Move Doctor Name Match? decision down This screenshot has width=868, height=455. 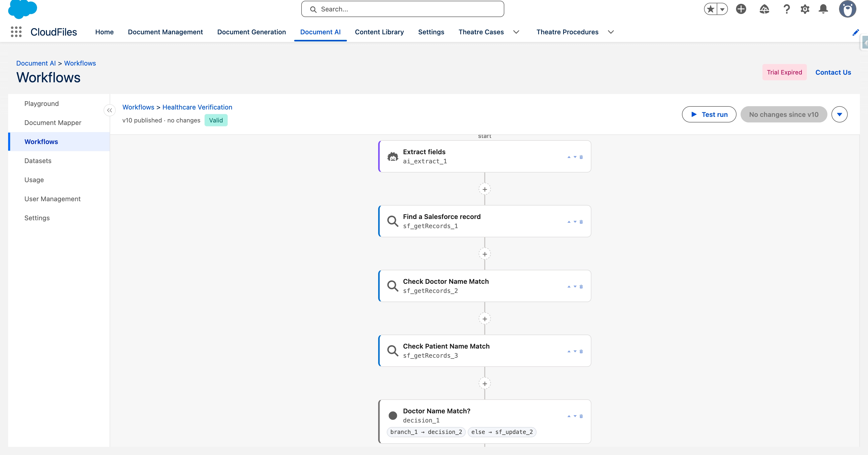tap(575, 416)
